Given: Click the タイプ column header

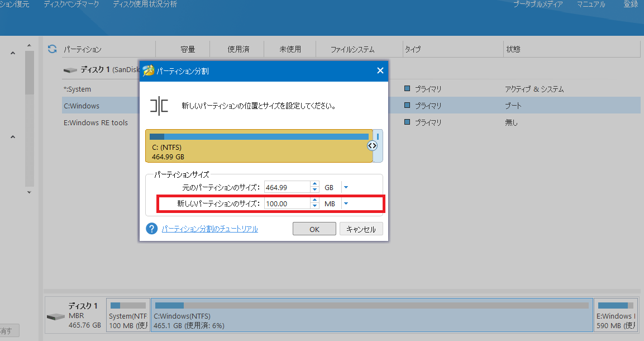Looking at the screenshot, I should [413, 49].
